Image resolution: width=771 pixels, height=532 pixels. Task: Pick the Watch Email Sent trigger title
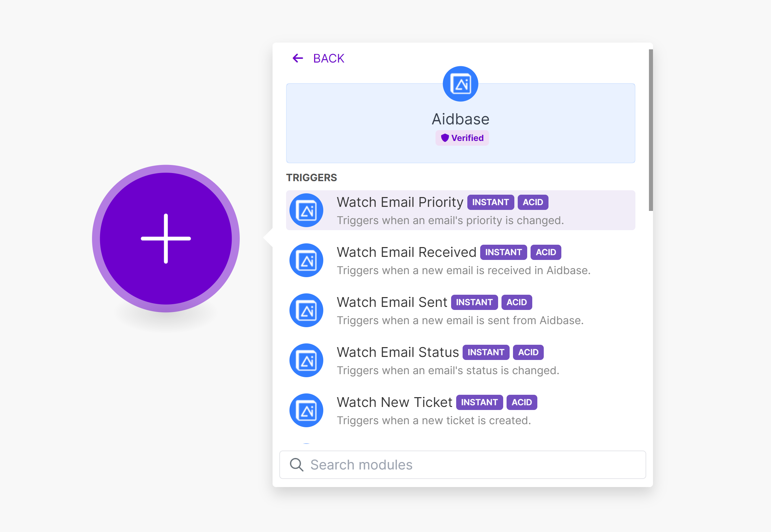pos(392,302)
